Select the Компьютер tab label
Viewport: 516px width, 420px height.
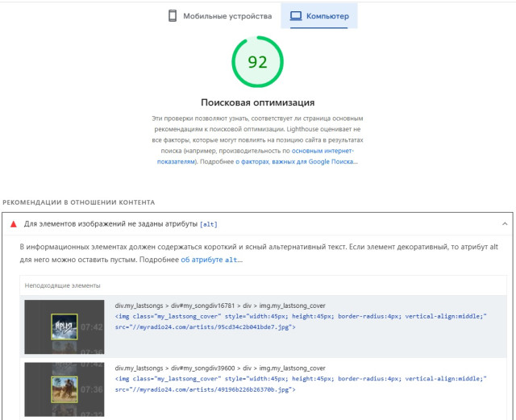pos(327,16)
